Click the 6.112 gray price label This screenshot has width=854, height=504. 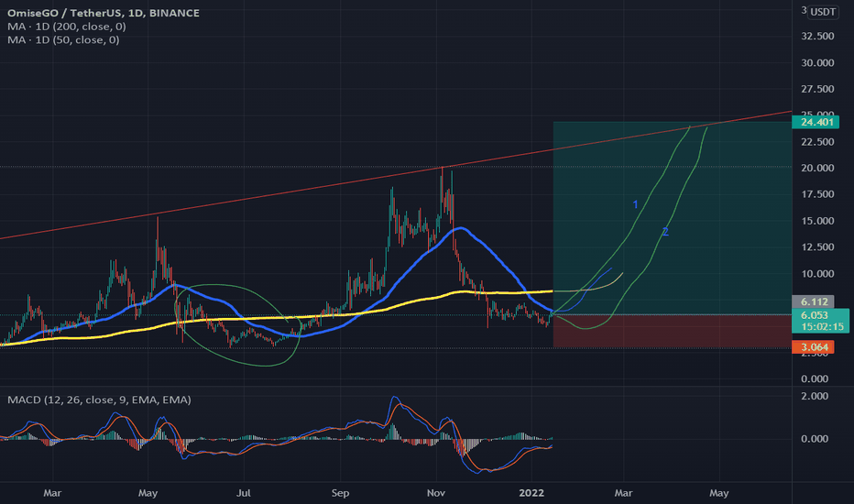pos(813,301)
